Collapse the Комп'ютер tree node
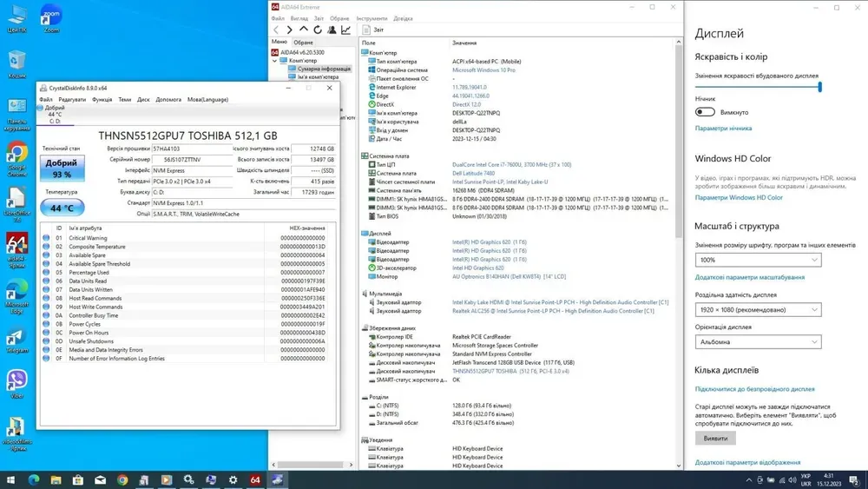Viewport: 868px width, 489px height. point(275,61)
